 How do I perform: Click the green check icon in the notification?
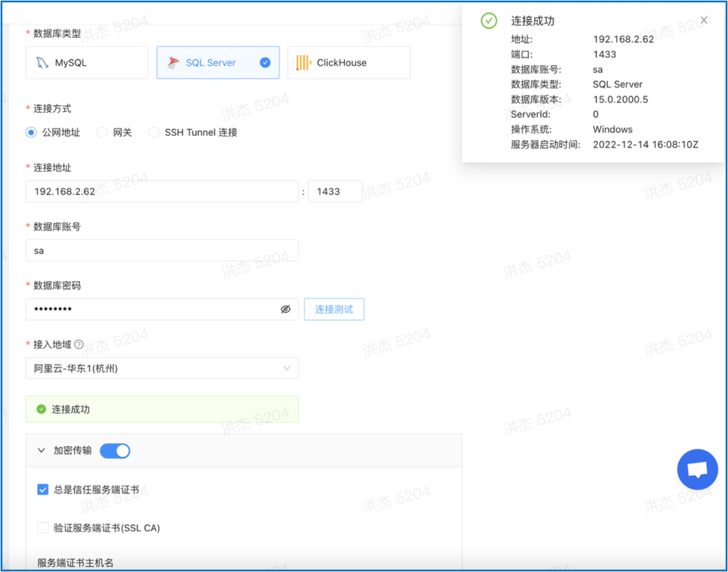click(489, 21)
